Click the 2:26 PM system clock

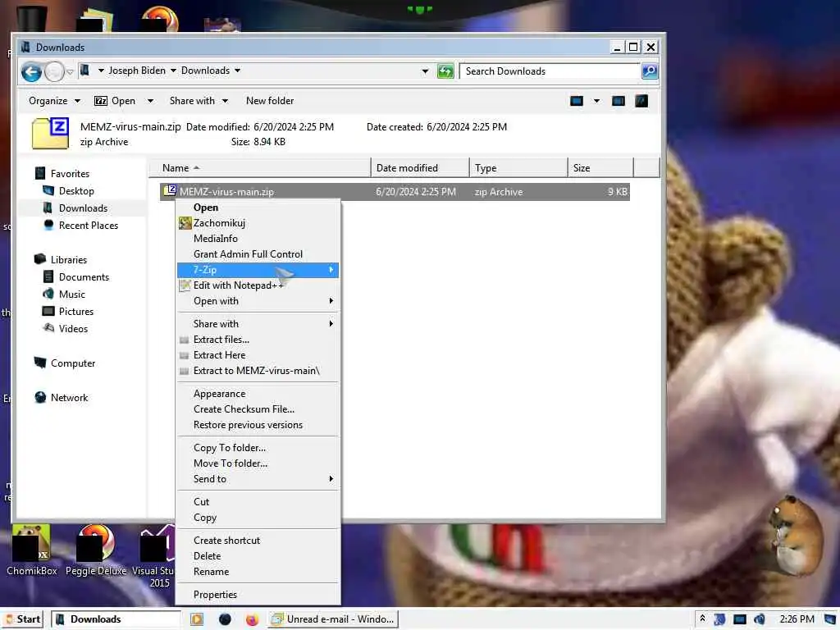point(797,619)
